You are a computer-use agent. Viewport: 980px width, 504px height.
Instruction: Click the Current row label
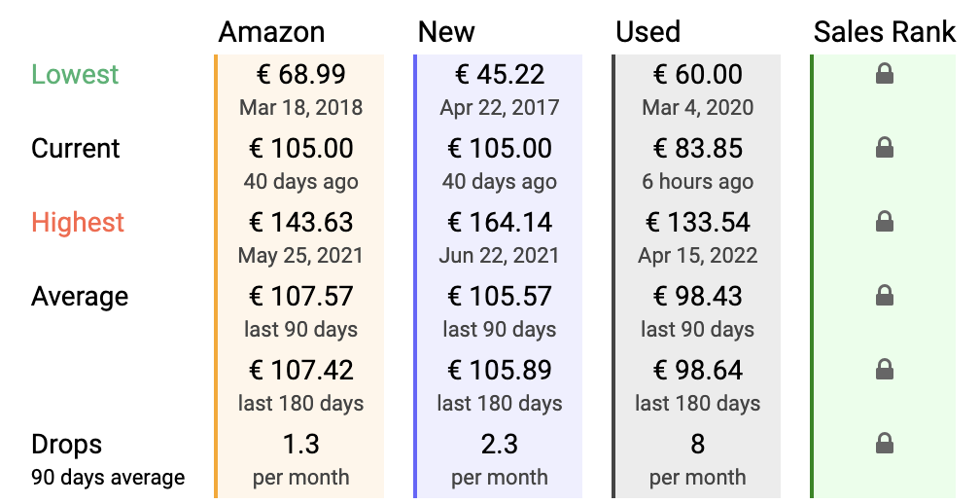pyautogui.click(x=76, y=149)
